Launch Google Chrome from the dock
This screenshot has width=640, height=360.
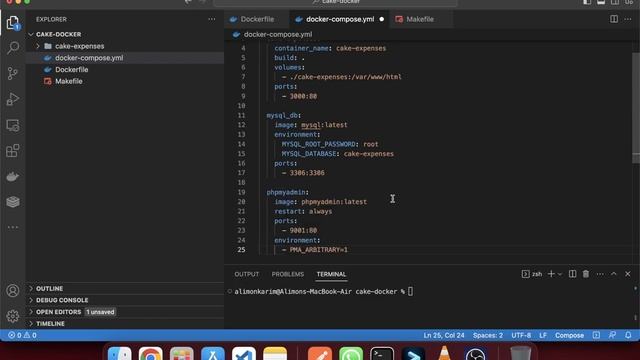pyautogui.click(x=151, y=354)
